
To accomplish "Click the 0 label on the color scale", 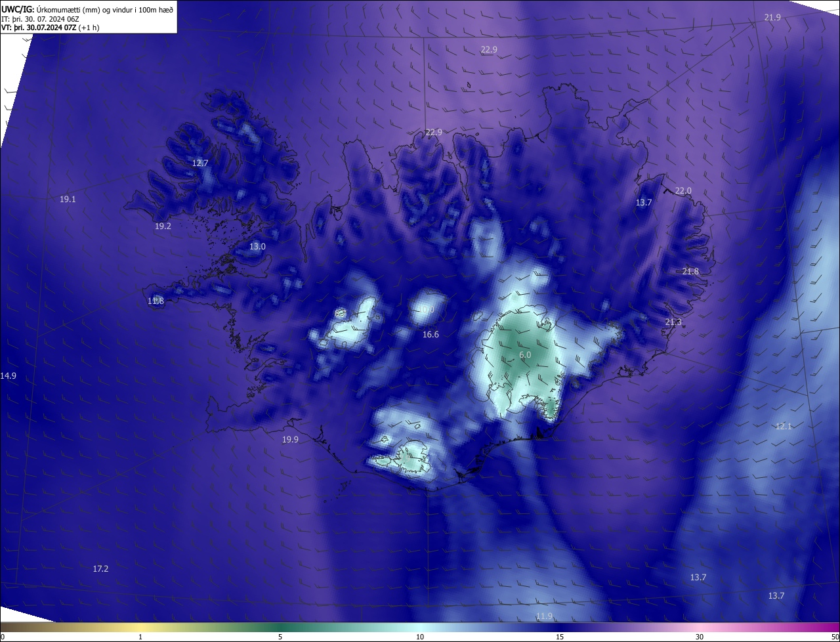I will click(x=3, y=637).
